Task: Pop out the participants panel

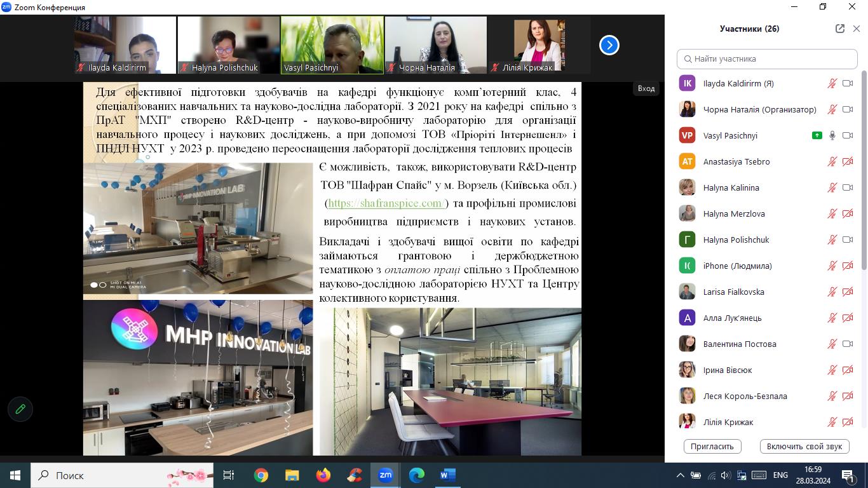Action: point(839,29)
